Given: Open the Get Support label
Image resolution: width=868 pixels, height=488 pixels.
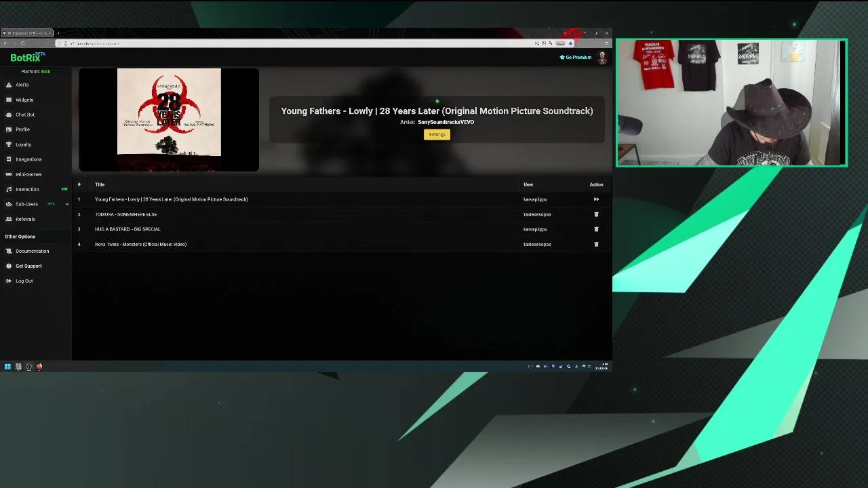Looking at the screenshot, I should point(28,266).
